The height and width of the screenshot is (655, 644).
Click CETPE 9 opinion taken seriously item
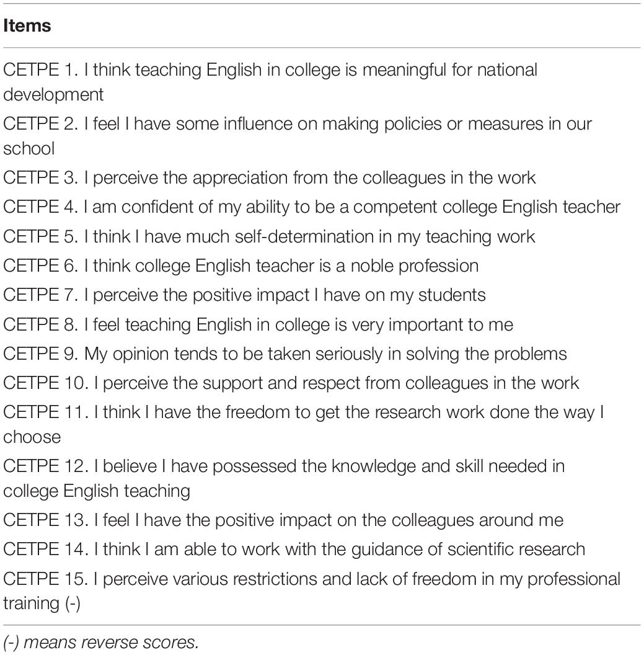pos(285,354)
